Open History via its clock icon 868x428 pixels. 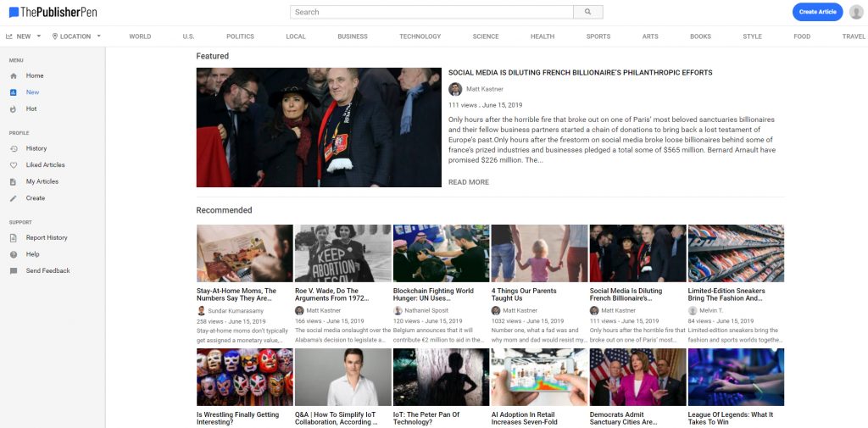click(13, 149)
